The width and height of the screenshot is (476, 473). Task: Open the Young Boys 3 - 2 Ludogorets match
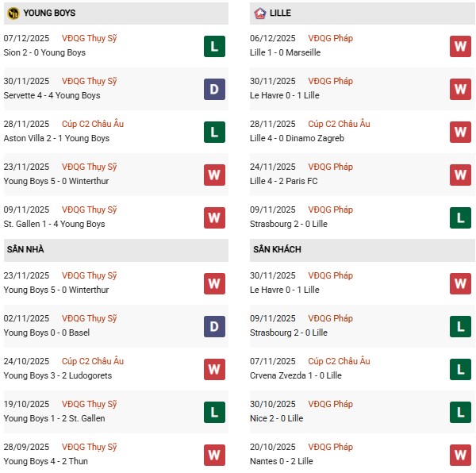[58, 375]
